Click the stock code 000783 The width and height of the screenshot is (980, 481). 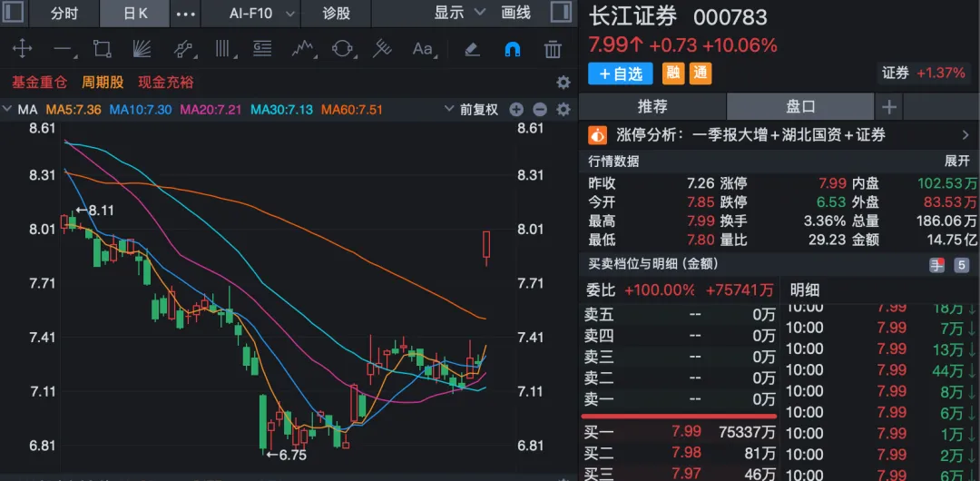730,17
